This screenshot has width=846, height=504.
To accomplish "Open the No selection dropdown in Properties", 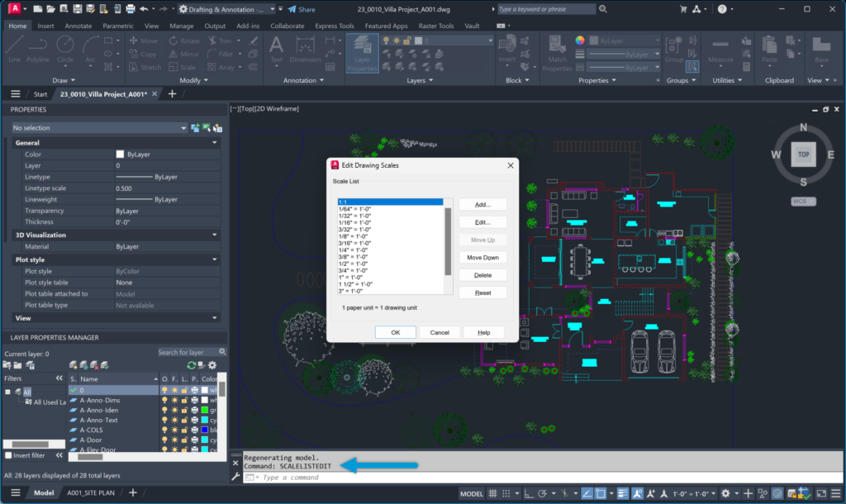I will click(183, 128).
